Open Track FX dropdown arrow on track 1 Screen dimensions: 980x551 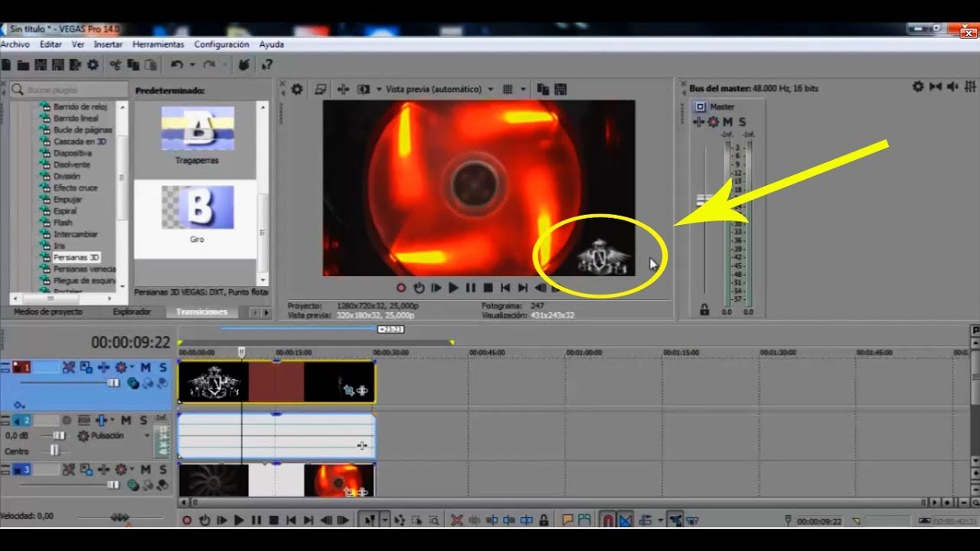(132, 367)
